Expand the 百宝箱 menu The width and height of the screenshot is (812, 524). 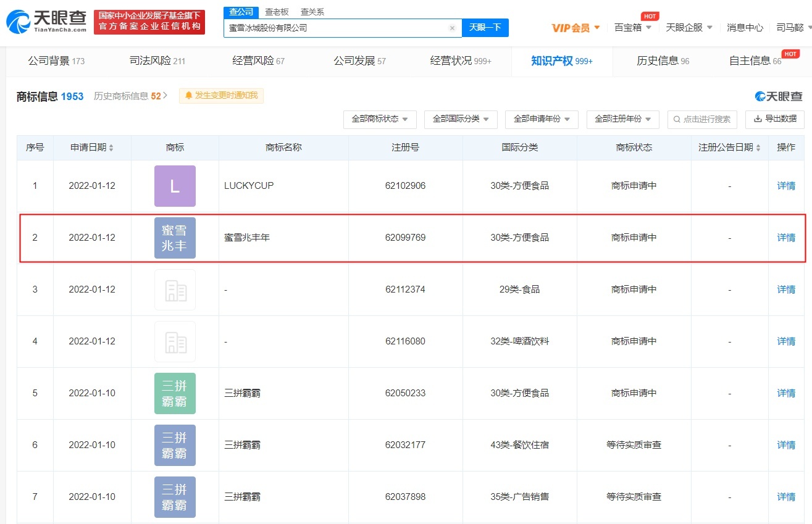(x=633, y=28)
